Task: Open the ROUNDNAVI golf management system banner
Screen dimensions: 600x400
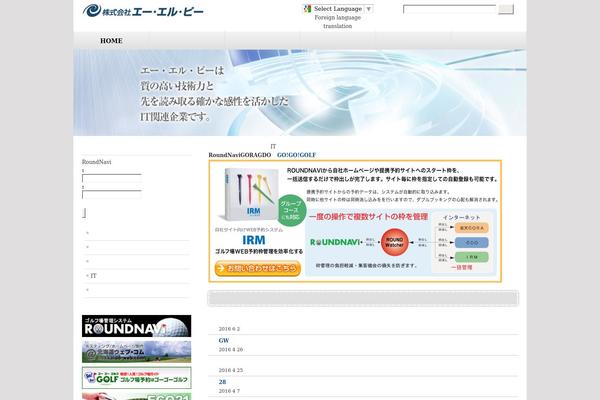Action: pos(137,326)
